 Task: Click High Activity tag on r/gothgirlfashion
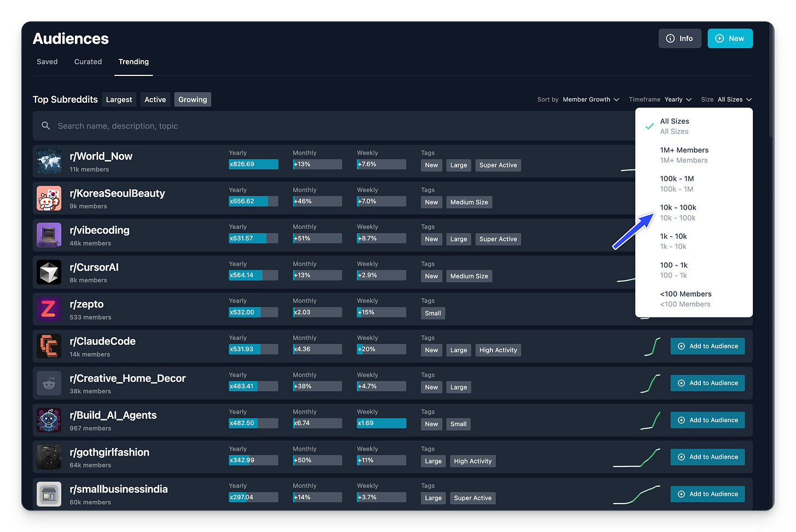coord(473,461)
